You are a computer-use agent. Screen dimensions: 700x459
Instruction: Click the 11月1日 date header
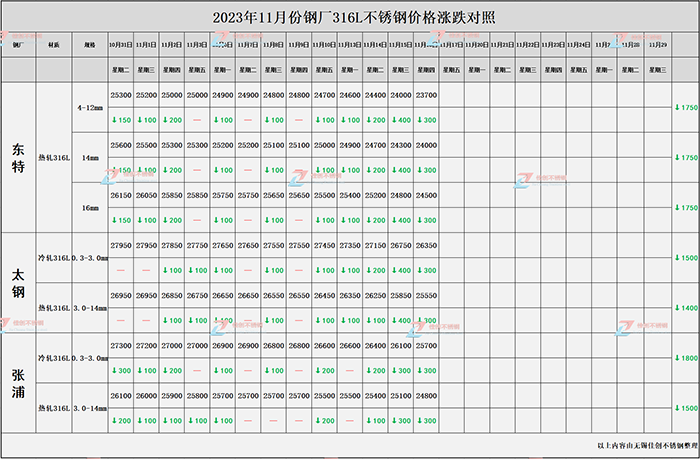tap(146, 45)
